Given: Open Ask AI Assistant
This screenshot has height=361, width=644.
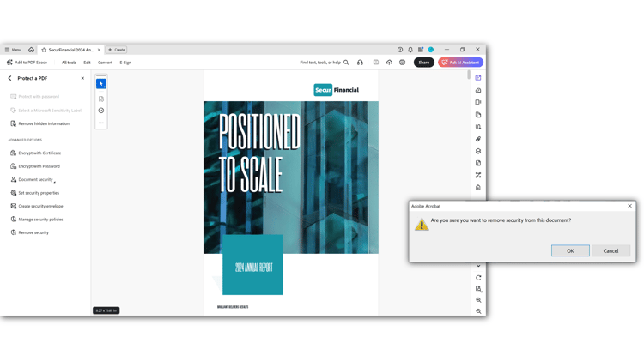Looking at the screenshot, I should point(460,63).
